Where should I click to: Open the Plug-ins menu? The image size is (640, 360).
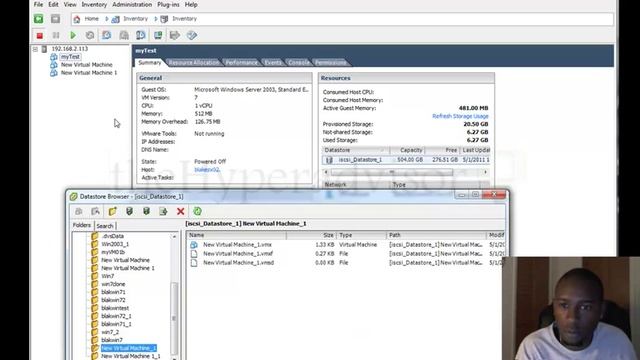coord(168,4)
